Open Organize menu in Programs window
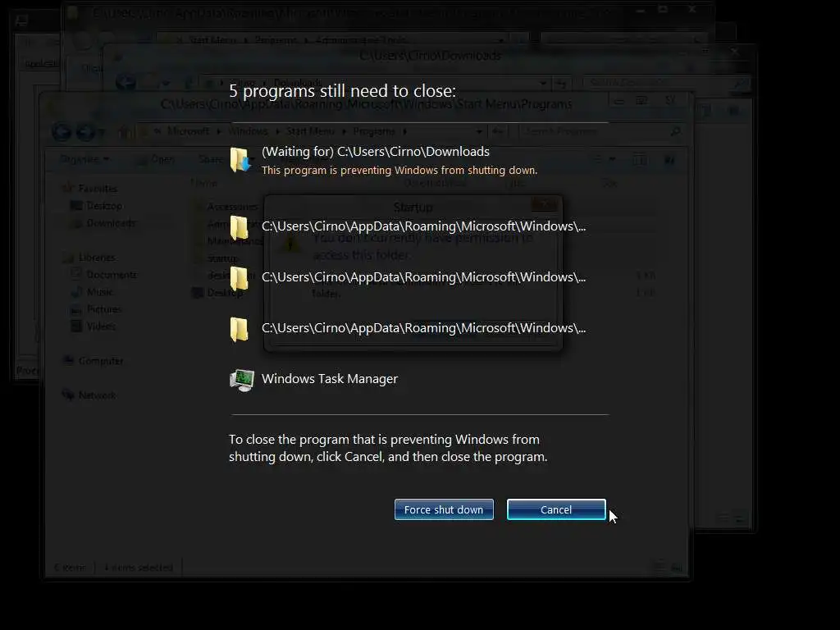Screen dimensions: 840x630 (84, 159)
